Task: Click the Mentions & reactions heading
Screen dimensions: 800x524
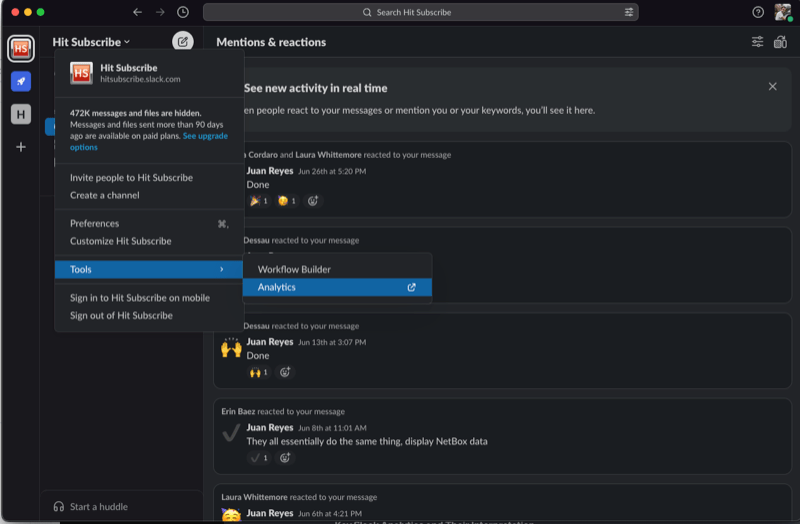Action: [x=271, y=42]
